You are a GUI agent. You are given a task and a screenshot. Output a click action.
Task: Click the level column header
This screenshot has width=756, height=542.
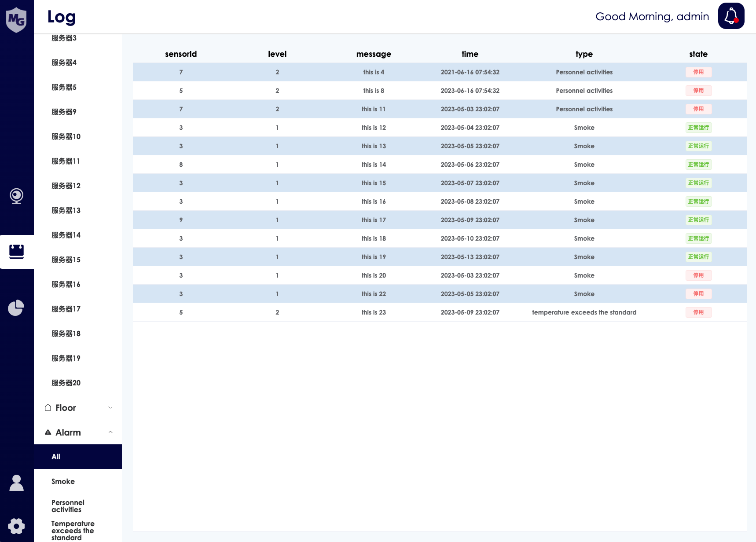pos(277,54)
